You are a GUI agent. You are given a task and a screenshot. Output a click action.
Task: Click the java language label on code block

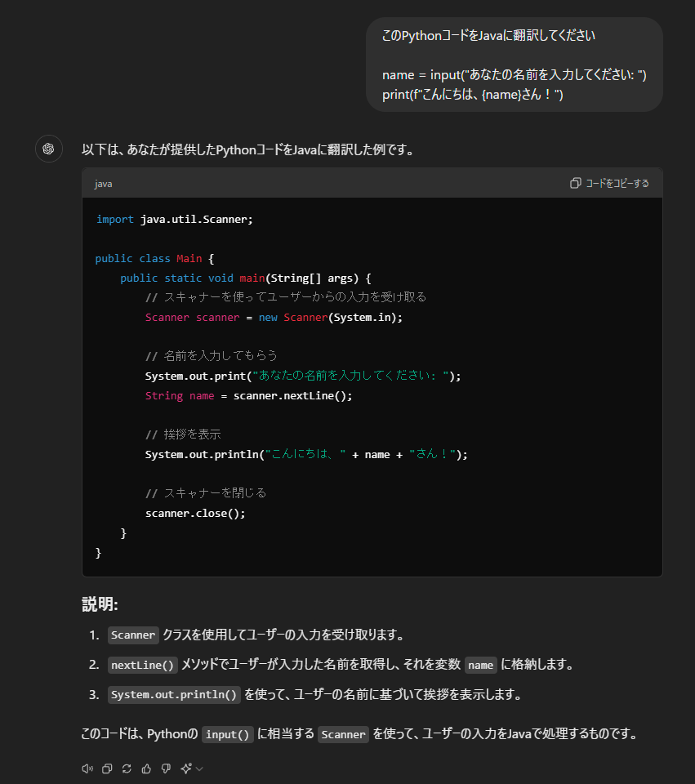[104, 184]
